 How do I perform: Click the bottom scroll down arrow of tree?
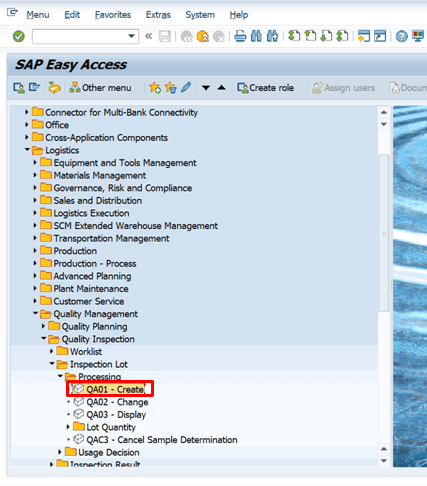pyautogui.click(x=384, y=461)
